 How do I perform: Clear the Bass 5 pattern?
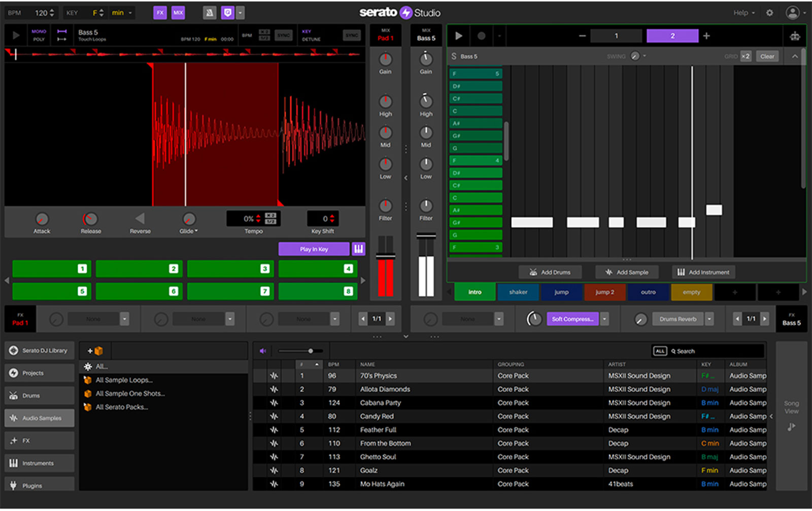click(767, 56)
